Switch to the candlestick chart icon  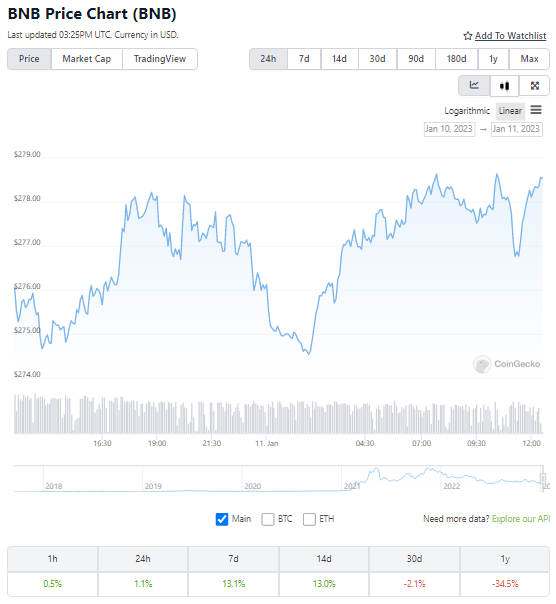[x=504, y=86]
